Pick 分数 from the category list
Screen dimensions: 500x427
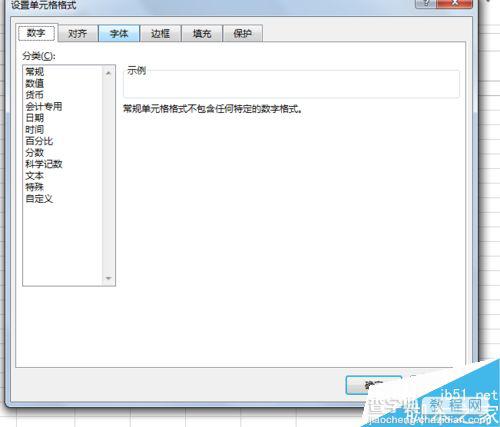tap(35, 153)
